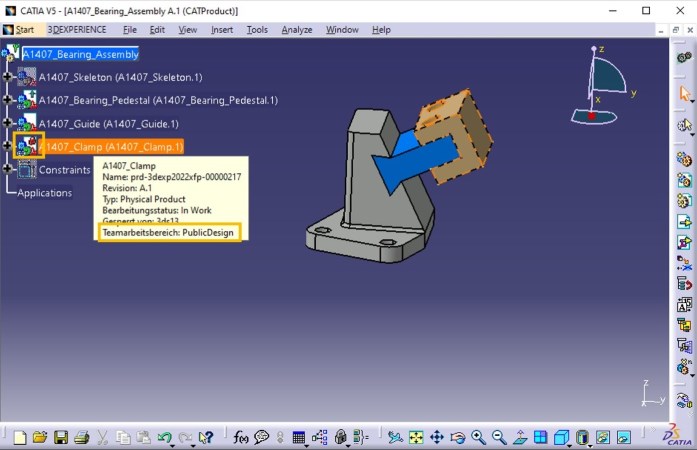Click the Copy icon

pyautogui.click(x=123, y=438)
